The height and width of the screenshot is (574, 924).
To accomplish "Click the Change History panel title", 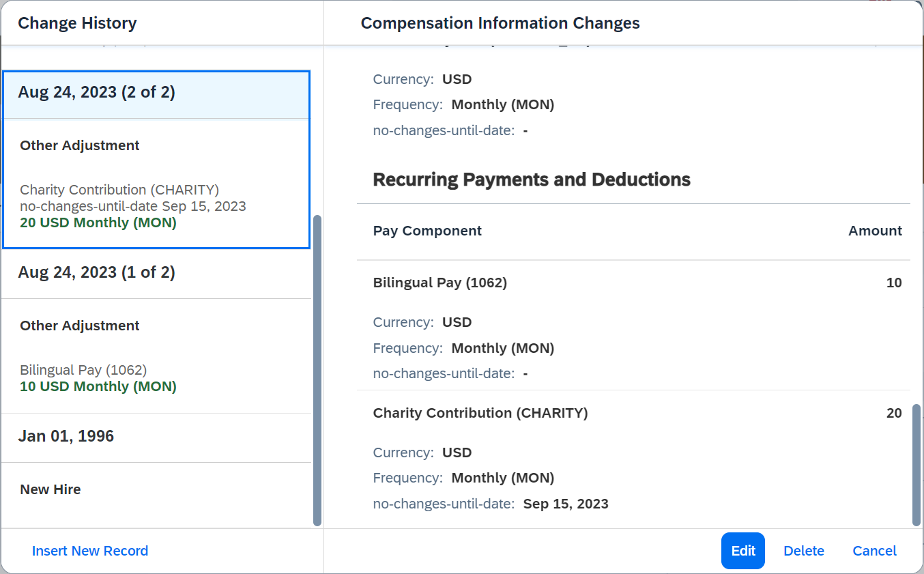I will coord(77,23).
